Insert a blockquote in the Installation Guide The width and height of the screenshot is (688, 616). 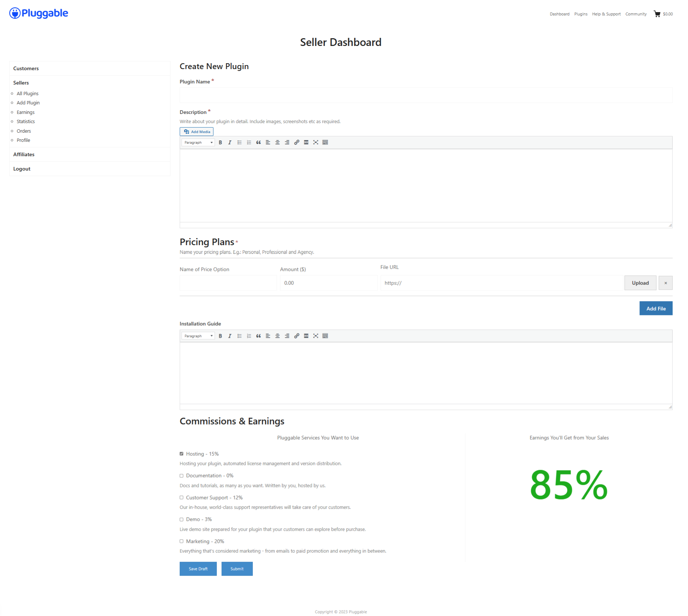tap(258, 336)
